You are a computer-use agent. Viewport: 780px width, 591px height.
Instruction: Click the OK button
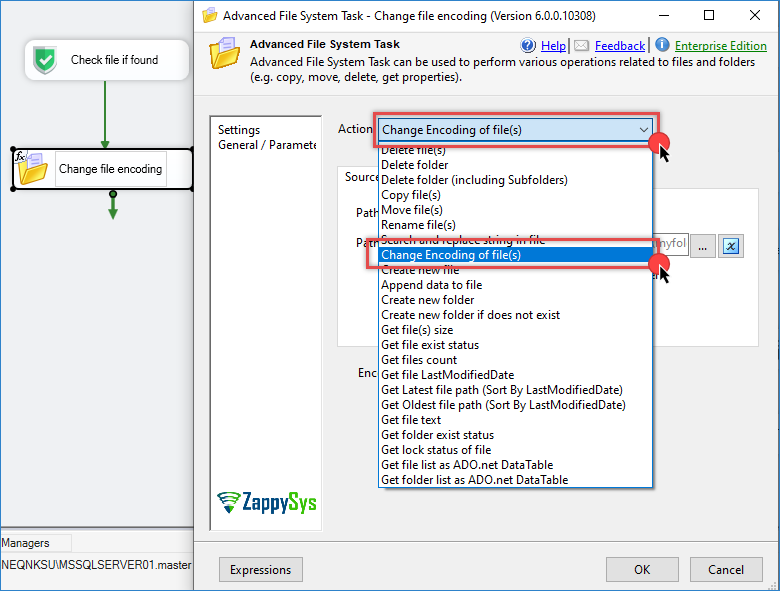[642, 570]
